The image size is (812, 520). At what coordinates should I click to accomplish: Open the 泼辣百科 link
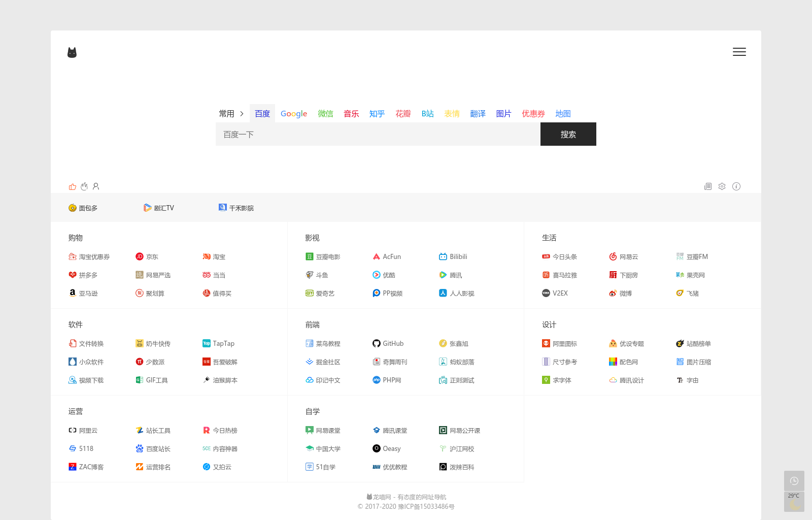pos(457,467)
